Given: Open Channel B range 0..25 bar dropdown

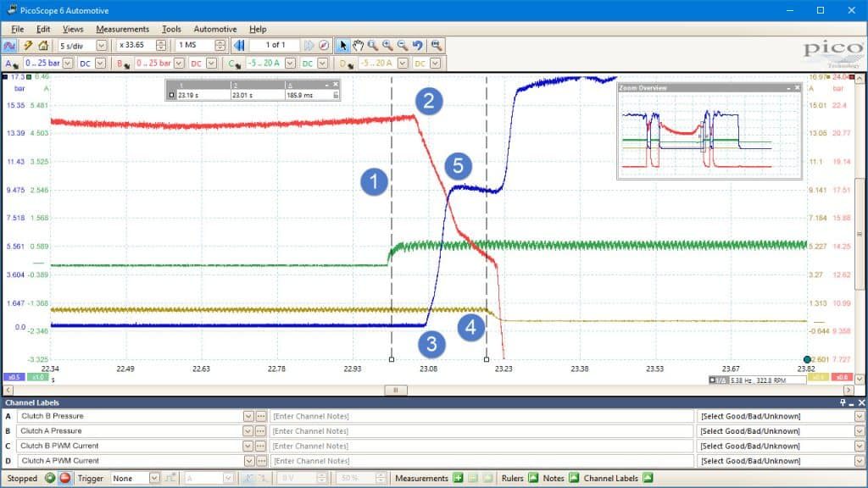Looking at the screenshot, I should (179, 64).
